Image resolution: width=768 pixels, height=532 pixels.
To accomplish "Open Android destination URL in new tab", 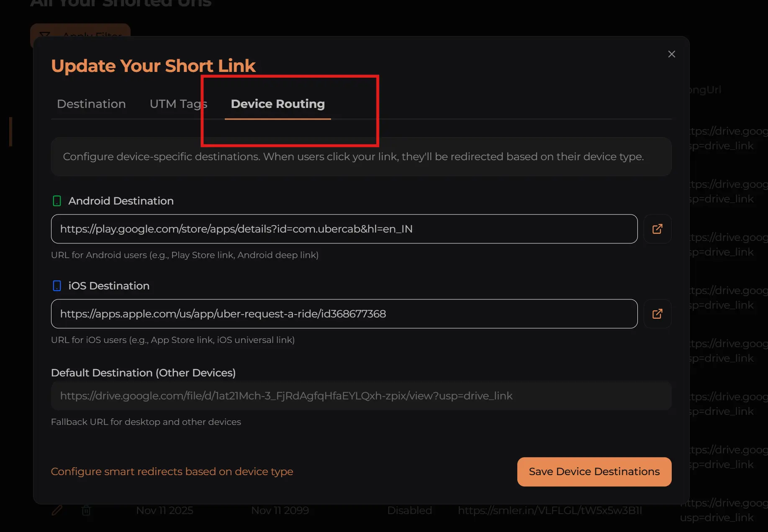I will point(658,229).
